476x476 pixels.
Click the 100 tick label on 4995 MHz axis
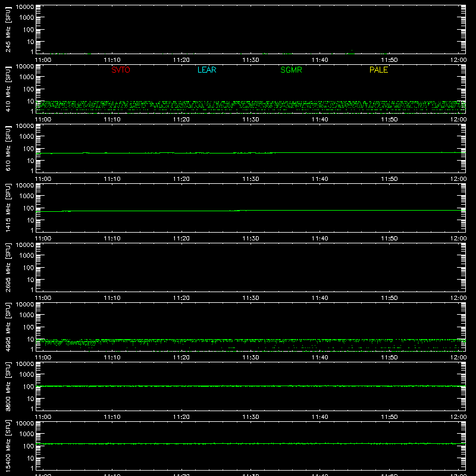29,327
